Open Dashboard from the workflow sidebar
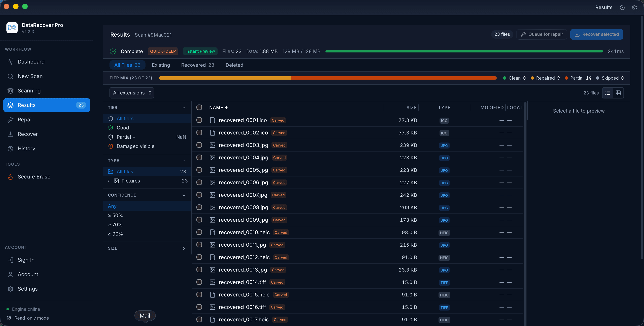 pos(46,62)
